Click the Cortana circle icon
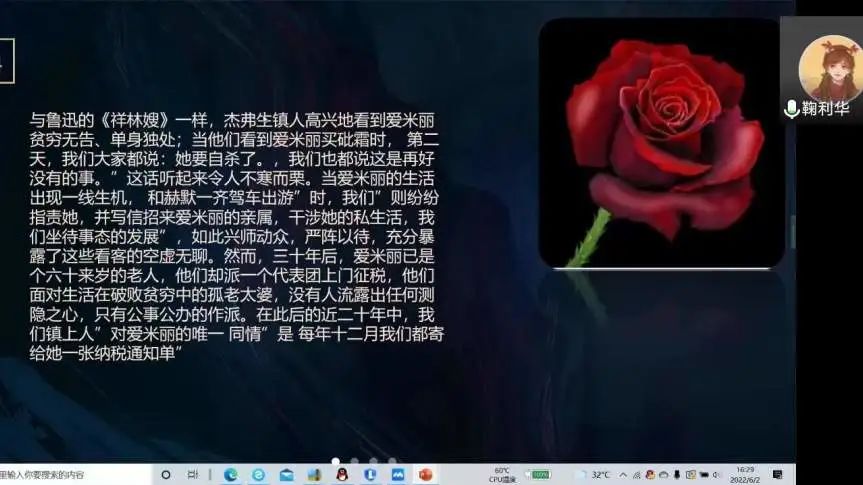 pos(166,474)
